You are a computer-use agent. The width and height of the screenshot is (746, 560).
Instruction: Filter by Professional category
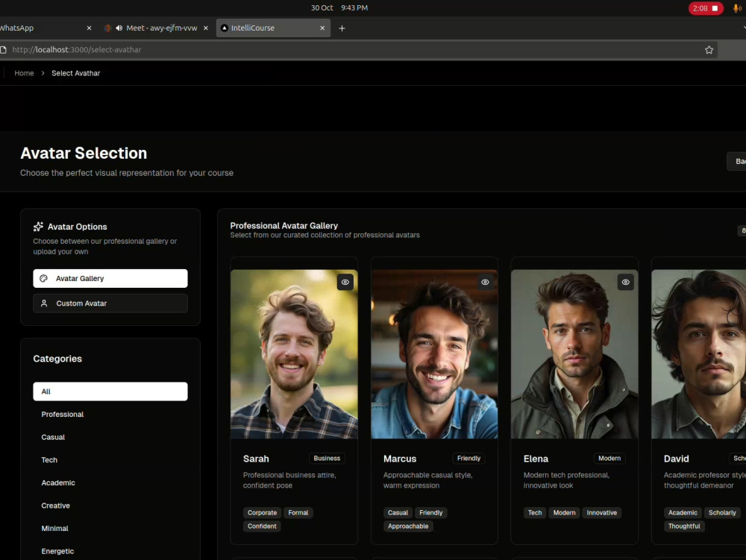[63, 415]
